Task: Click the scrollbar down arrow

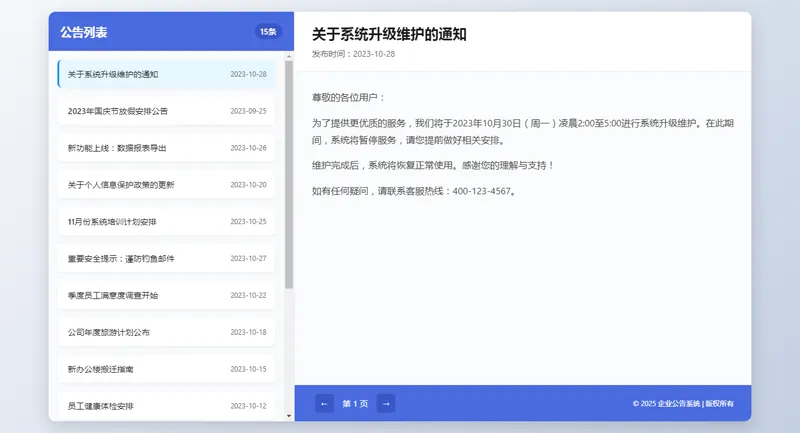Action: 289,415
